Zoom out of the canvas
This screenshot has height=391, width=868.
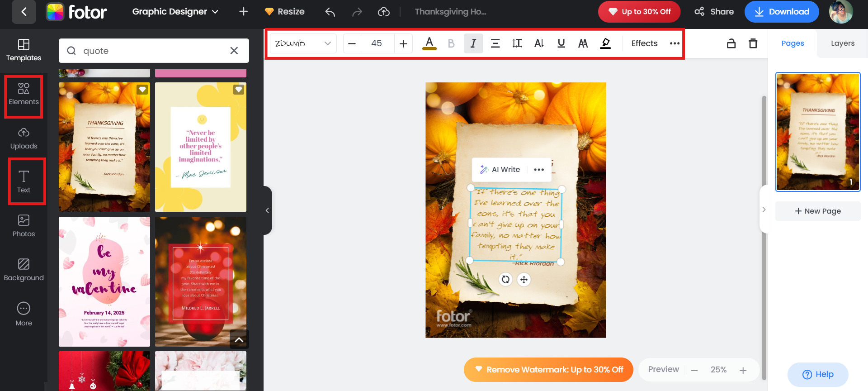coord(694,370)
